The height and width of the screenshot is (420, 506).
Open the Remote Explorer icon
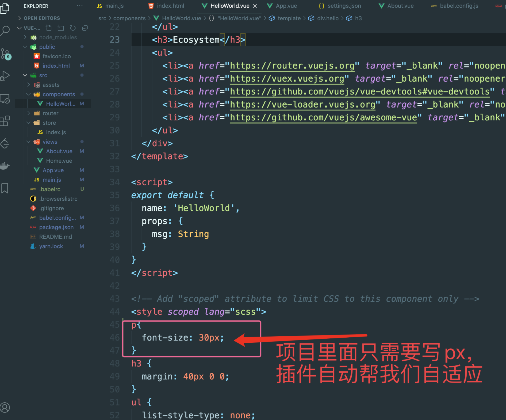pos(5,99)
